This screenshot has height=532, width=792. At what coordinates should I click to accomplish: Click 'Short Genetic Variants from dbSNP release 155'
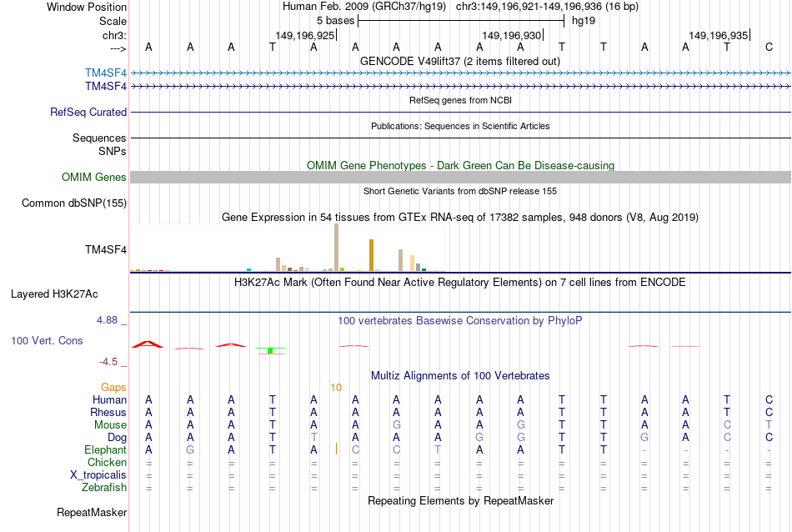(460, 192)
